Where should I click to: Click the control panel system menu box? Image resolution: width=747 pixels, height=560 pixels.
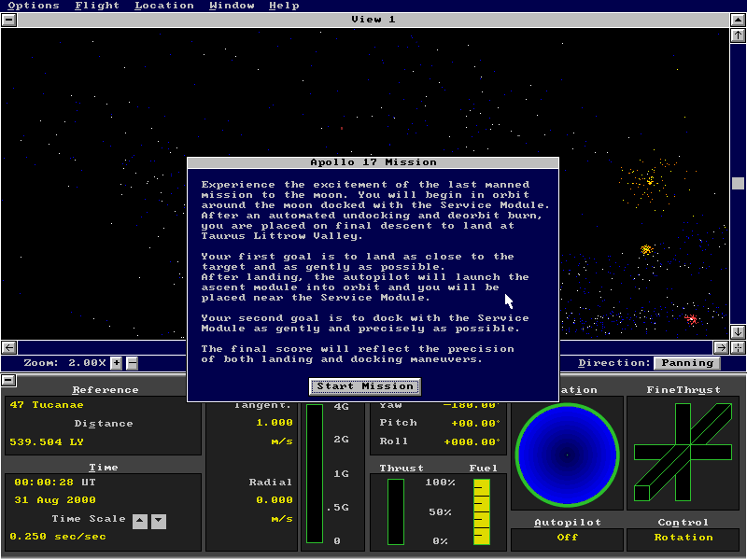9,381
